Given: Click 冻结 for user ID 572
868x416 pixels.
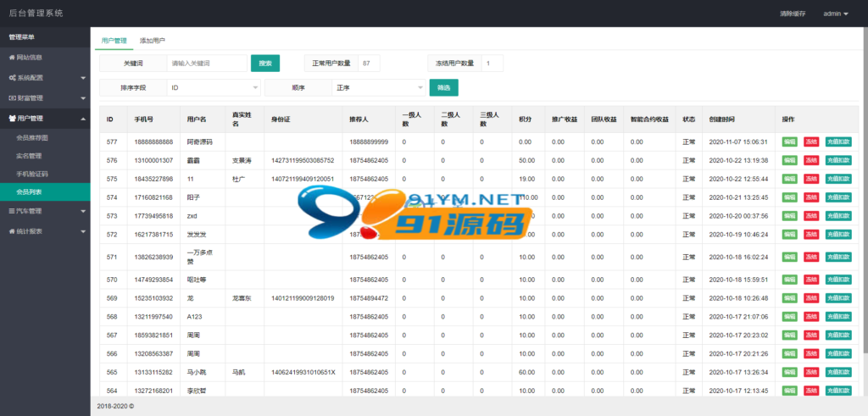Looking at the screenshot, I should [x=811, y=235].
